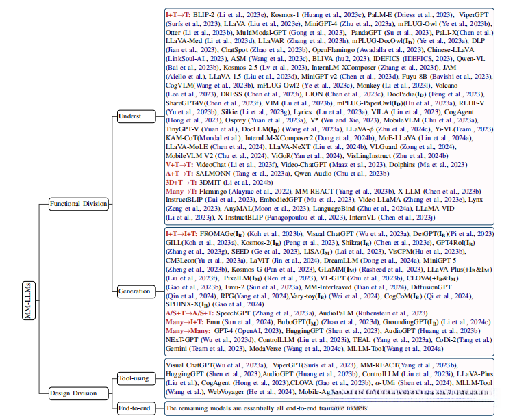
Task: Open citation Huang et al., 2023c for Kosmos-1
Action: [x=334, y=15]
